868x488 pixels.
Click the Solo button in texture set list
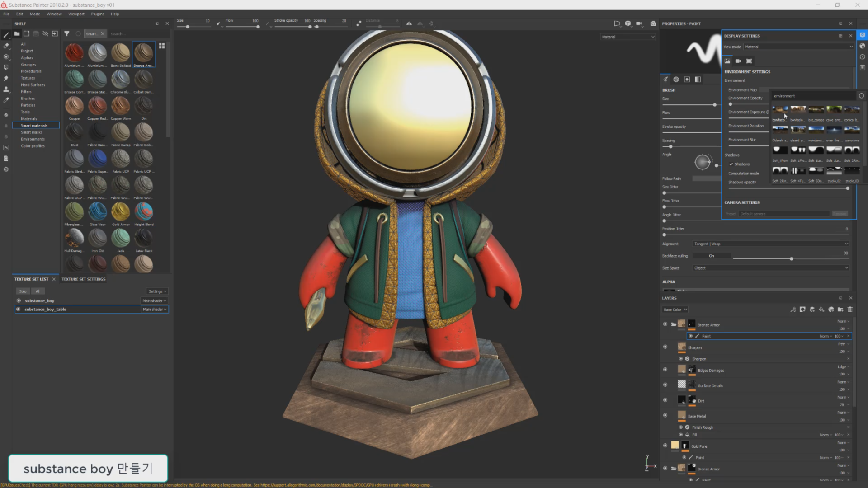coord(23,291)
